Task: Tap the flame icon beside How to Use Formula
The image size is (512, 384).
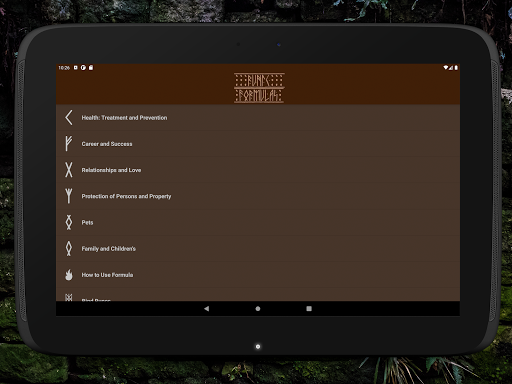Action: click(x=69, y=275)
